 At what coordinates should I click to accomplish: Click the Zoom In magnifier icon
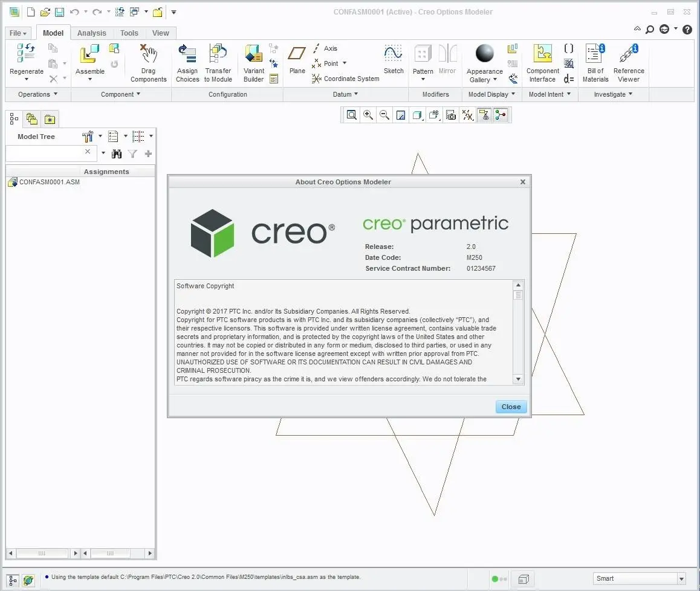tap(368, 115)
